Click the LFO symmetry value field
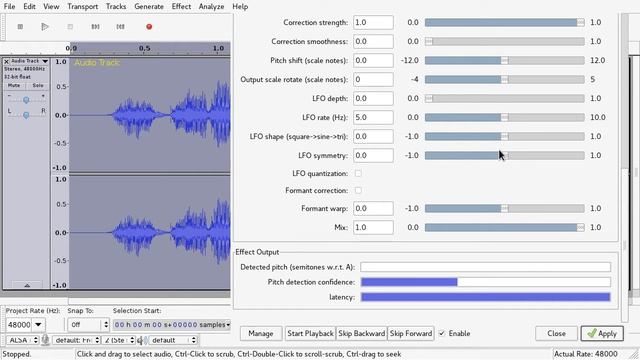This screenshot has width=640, height=360. (373, 155)
